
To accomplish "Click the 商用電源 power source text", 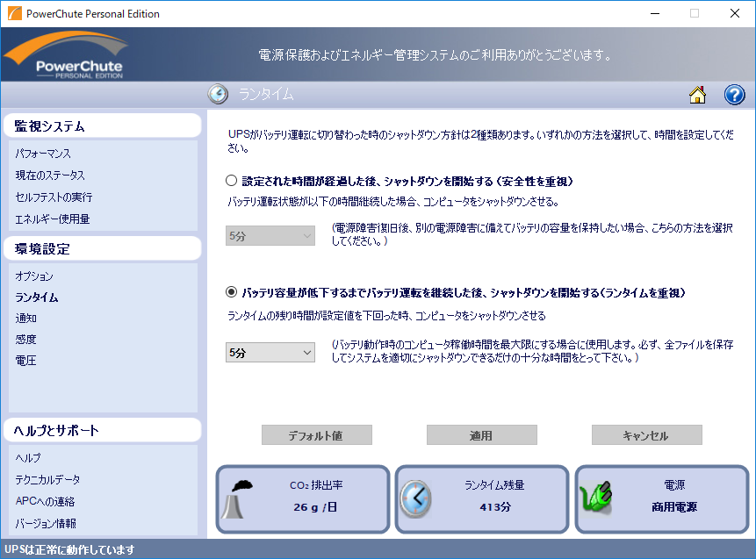I will pyautogui.click(x=674, y=507).
